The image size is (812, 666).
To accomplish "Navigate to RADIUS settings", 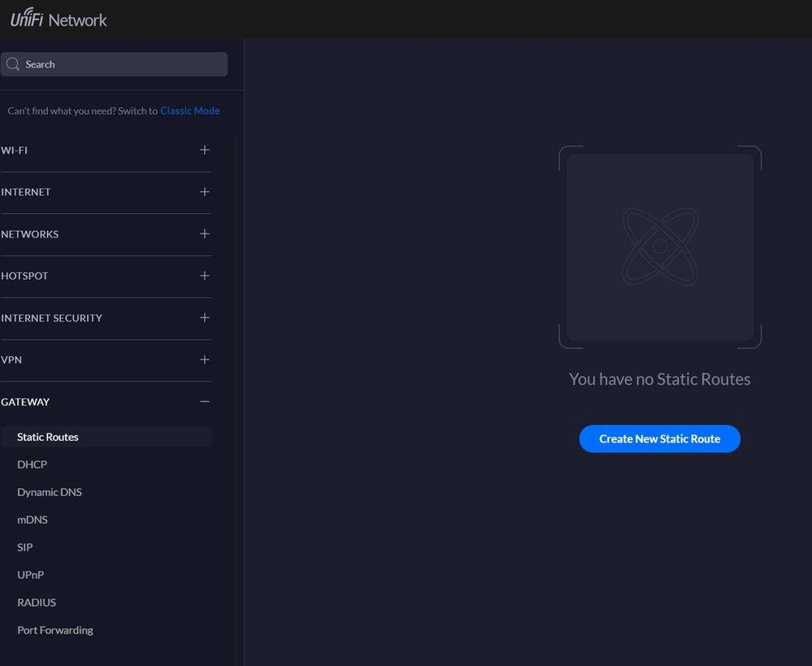I will (x=37, y=603).
